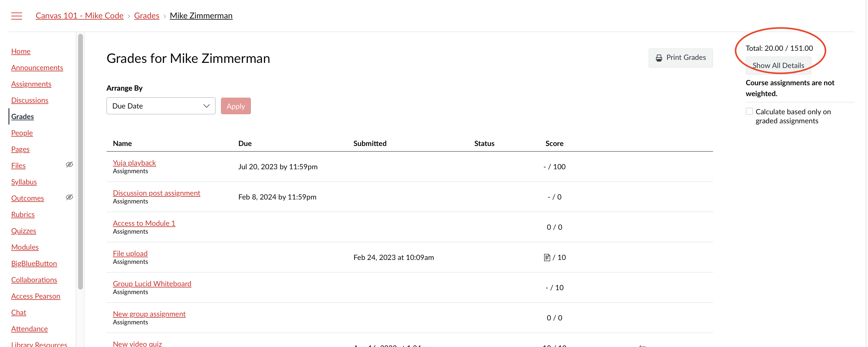Open Modules in course sidebar
The image size is (868, 347).
tap(25, 247)
